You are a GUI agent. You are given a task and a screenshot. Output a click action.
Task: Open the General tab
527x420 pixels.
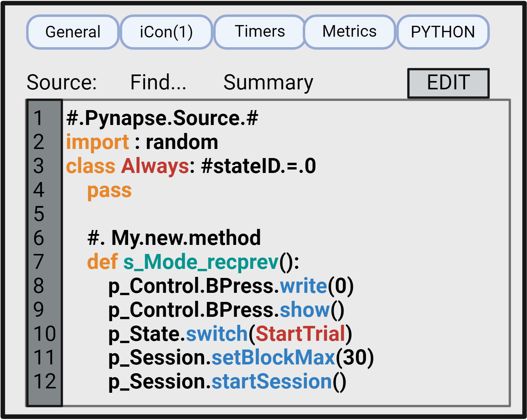point(73,32)
